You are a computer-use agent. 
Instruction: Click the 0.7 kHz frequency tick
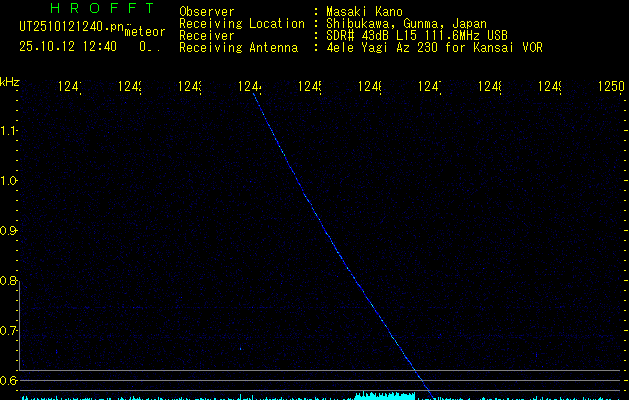click(x=9, y=330)
